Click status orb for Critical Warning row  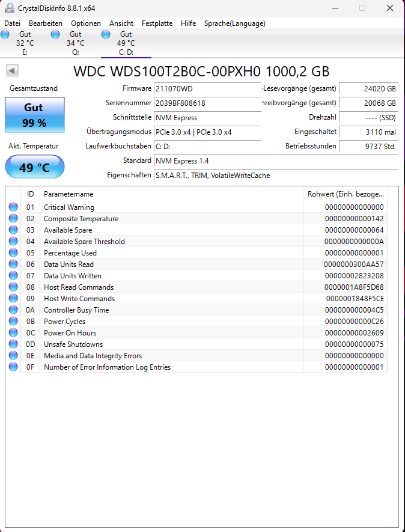[13, 207]
